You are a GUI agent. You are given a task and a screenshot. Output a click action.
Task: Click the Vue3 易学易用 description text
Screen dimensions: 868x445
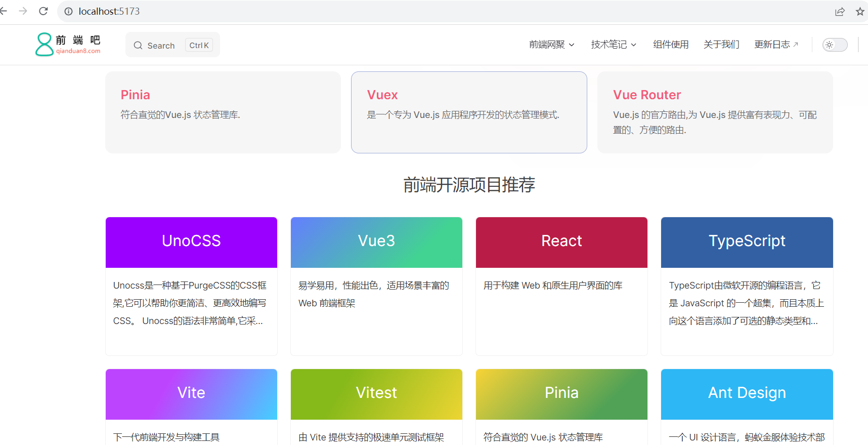point(374,294)
